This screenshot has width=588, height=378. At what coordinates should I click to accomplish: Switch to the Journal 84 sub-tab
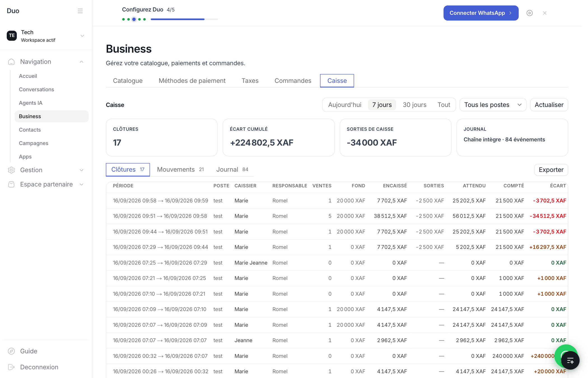pyautogui.click(x=232, y=170)
